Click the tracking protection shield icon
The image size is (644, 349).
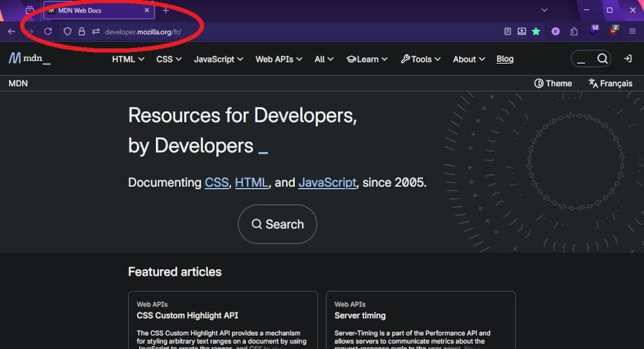point(67,31)
